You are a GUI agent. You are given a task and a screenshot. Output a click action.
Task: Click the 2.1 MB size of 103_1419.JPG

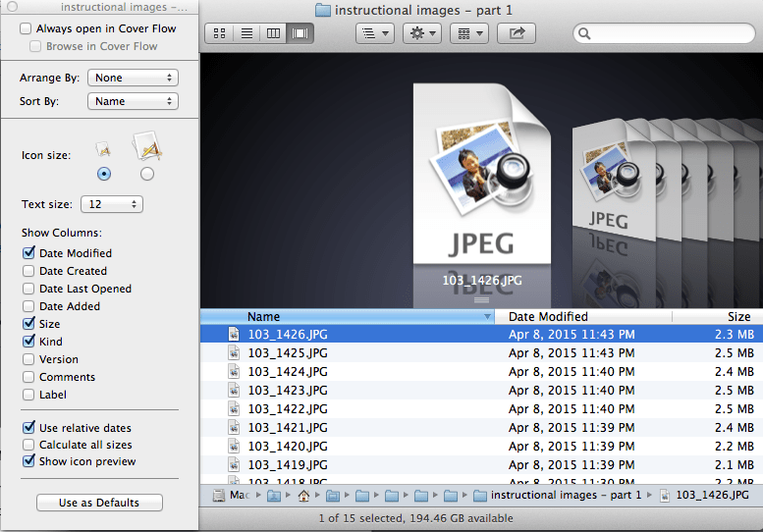click(734, 465)
